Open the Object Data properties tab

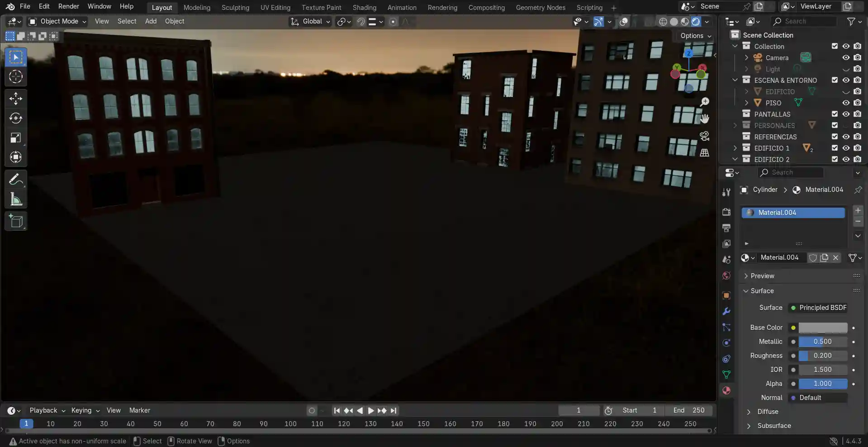tap(726, 375)
